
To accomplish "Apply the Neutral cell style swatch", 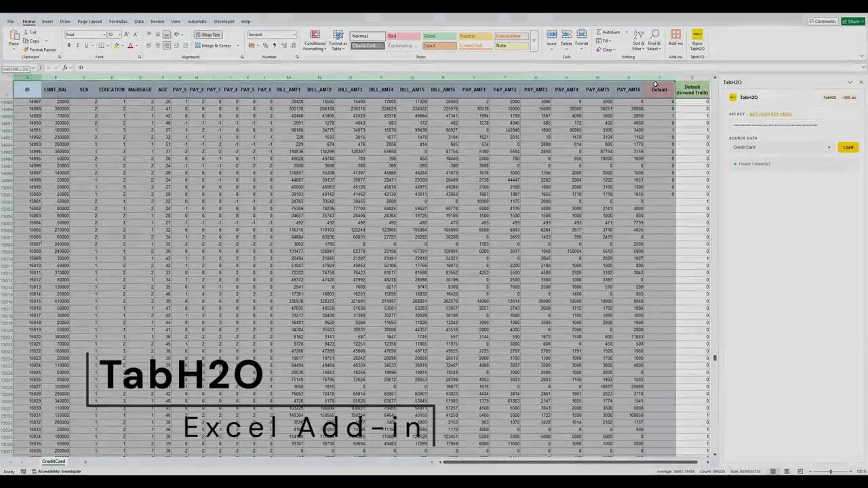I will click(477, 36).
